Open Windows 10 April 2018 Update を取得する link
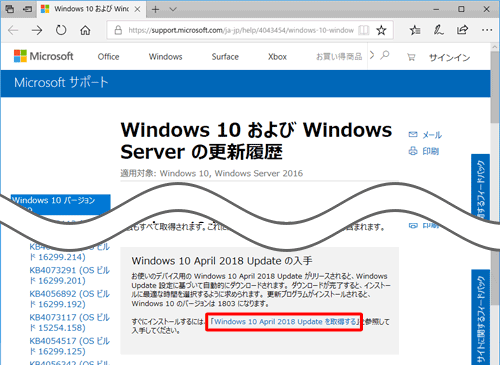 click(284, 322)
